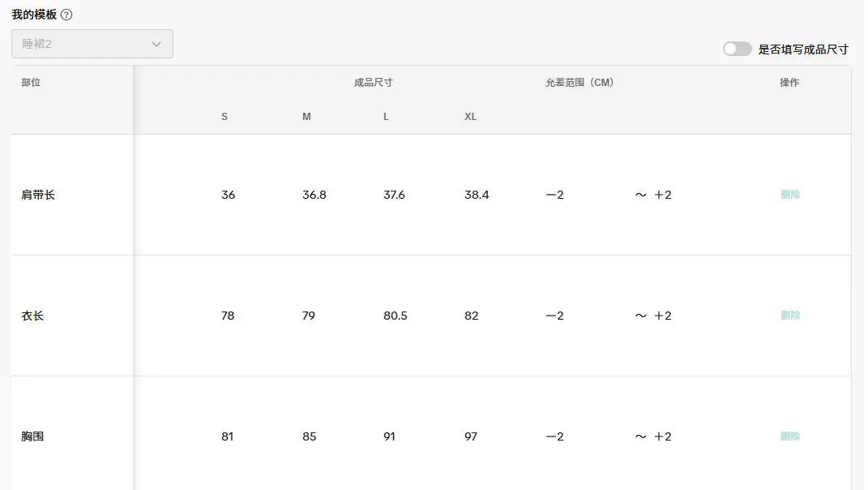Toggle the 是否填写成品尺寸 switch
The image size is (868, 490).
pyautogui.click(x=737, y=49)
